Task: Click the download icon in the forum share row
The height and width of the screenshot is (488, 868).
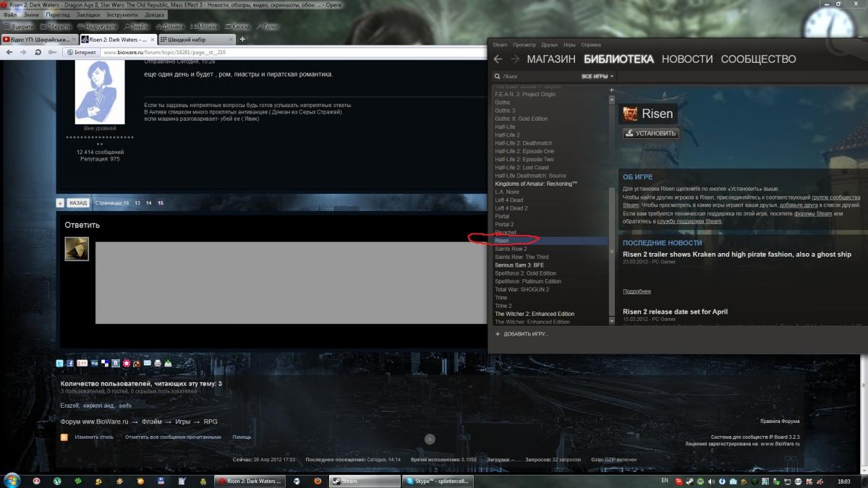Action: click(x=168, y=363)
